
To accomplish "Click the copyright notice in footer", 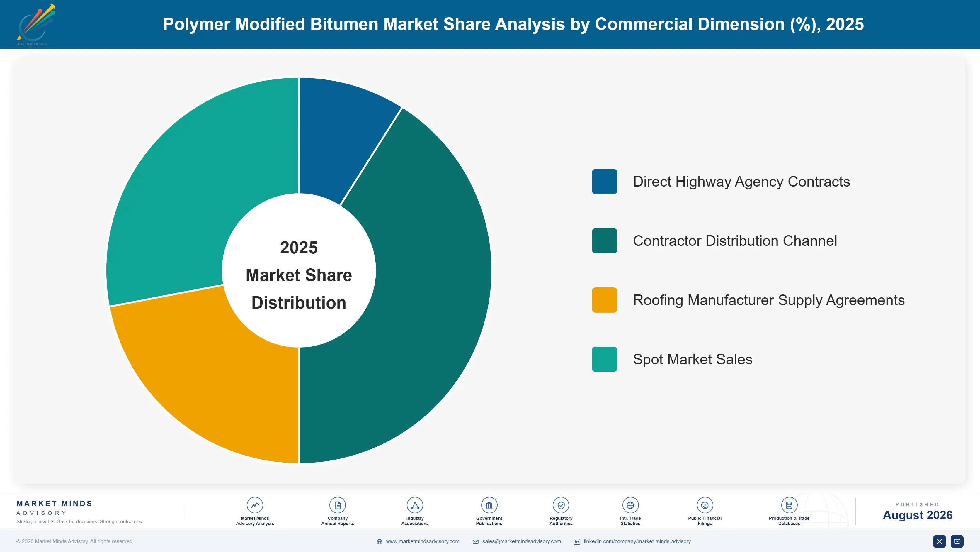I will [75, 541].
